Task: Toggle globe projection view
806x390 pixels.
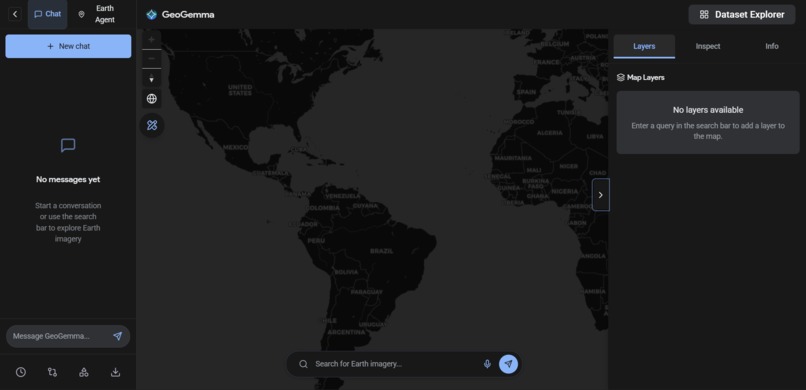Action: [x=152, y=99]
